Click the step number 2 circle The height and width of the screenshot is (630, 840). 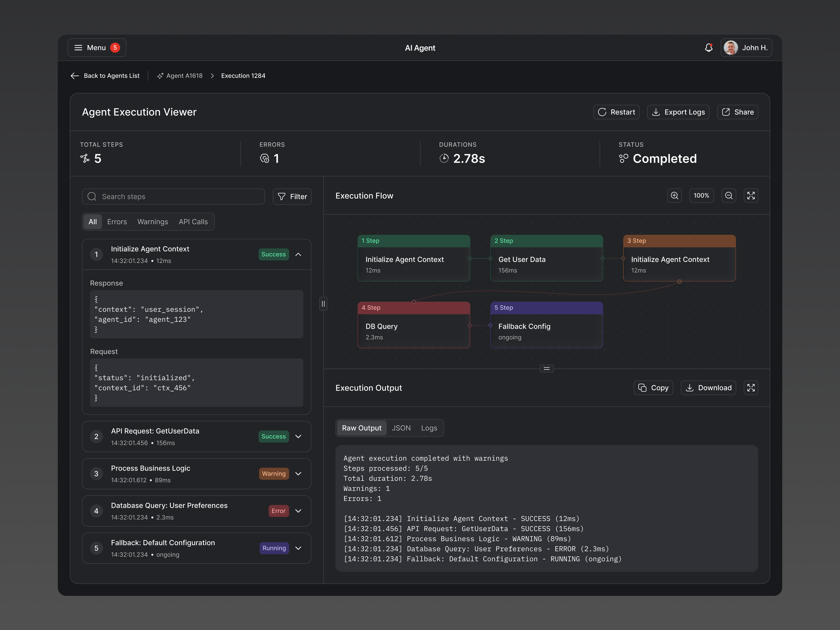96,437
